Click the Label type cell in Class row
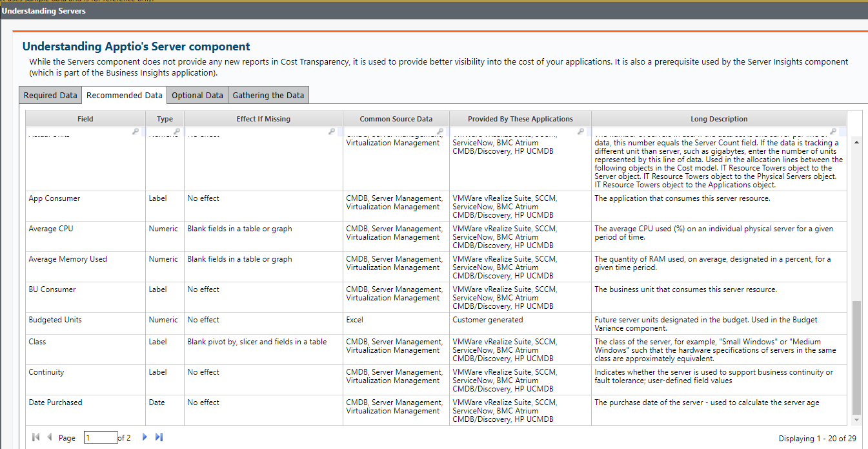Image resolution: width=868 pixels, height=449 pixels. tap(165, 350)
